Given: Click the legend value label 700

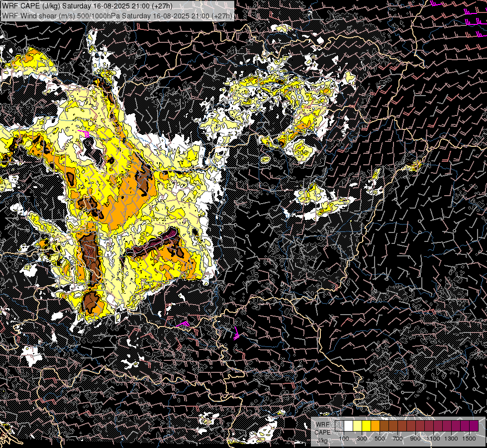Looking at the screenshot, I should tap(397, 439).
